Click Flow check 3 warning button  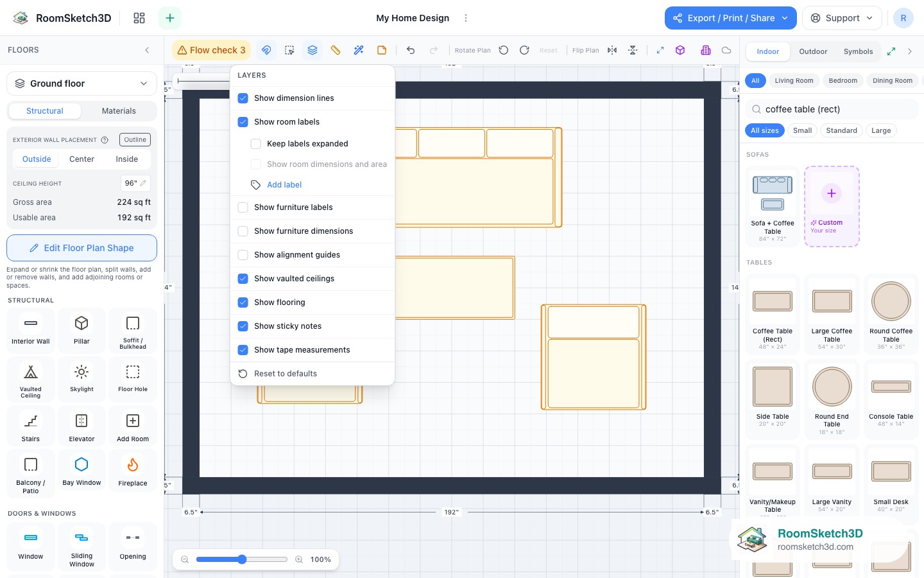pyautogui.click(x=212, y=50)
